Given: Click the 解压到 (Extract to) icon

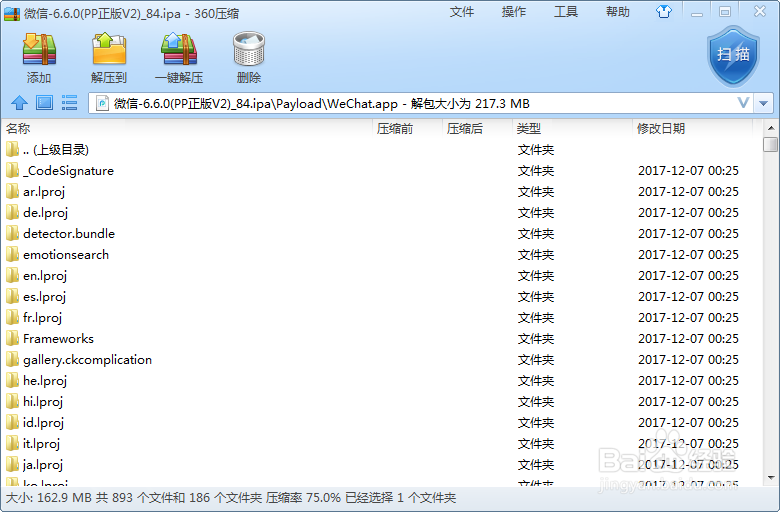Looking at the screenshot, I should tap(109, 50).
